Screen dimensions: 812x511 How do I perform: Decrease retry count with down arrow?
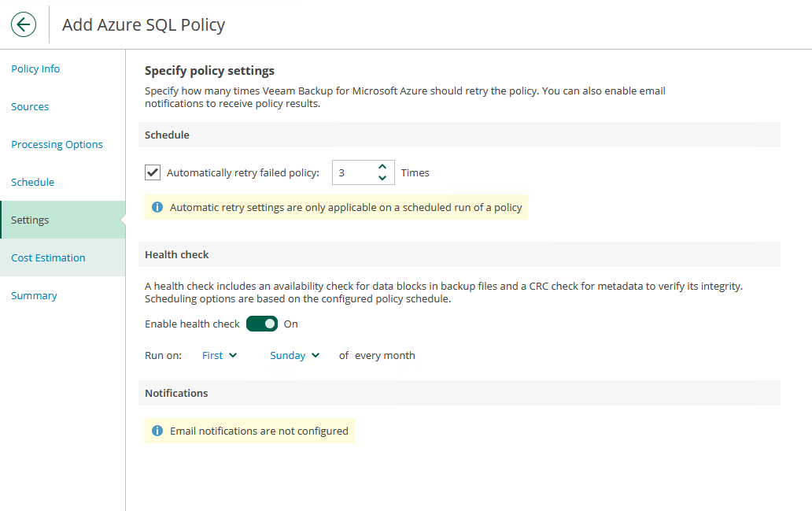click(x=382, y=178)
